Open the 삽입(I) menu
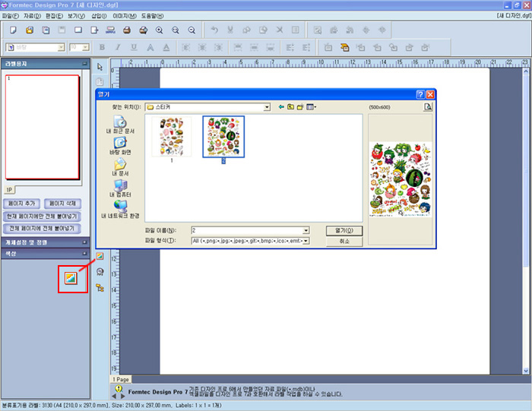This screenshot has height=411, width=532. point(99,16)
